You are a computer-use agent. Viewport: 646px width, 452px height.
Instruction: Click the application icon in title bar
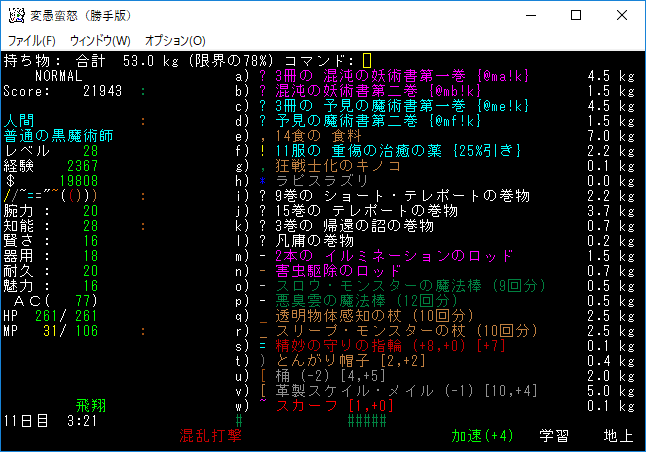17,15
